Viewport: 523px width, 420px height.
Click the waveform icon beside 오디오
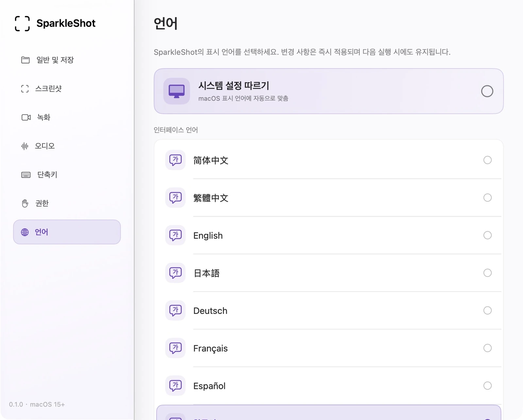(x=25, y=146)
